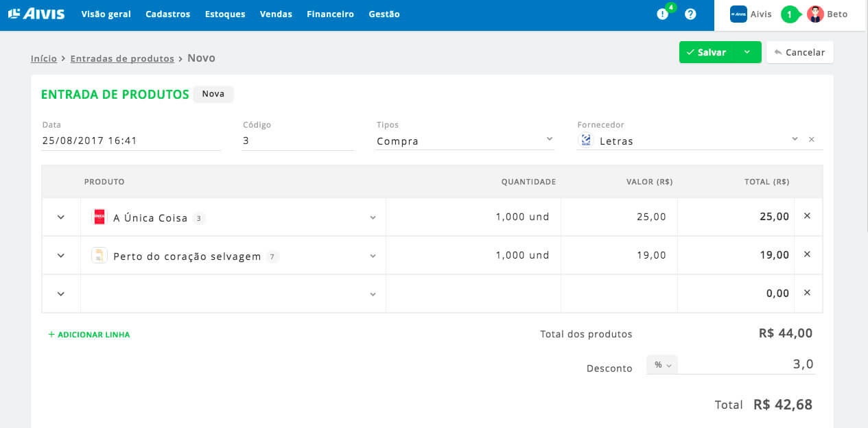Click the Aivis logo in the header

click(x=36, y=14)
